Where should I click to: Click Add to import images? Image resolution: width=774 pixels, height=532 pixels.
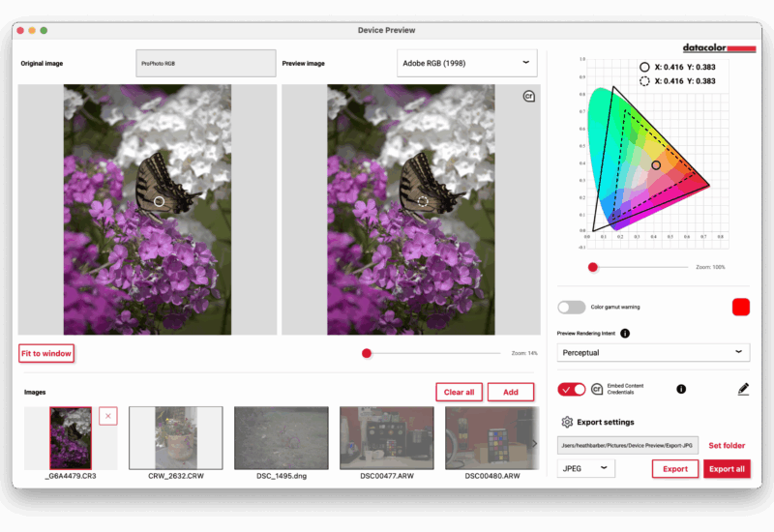coord(510,392)
